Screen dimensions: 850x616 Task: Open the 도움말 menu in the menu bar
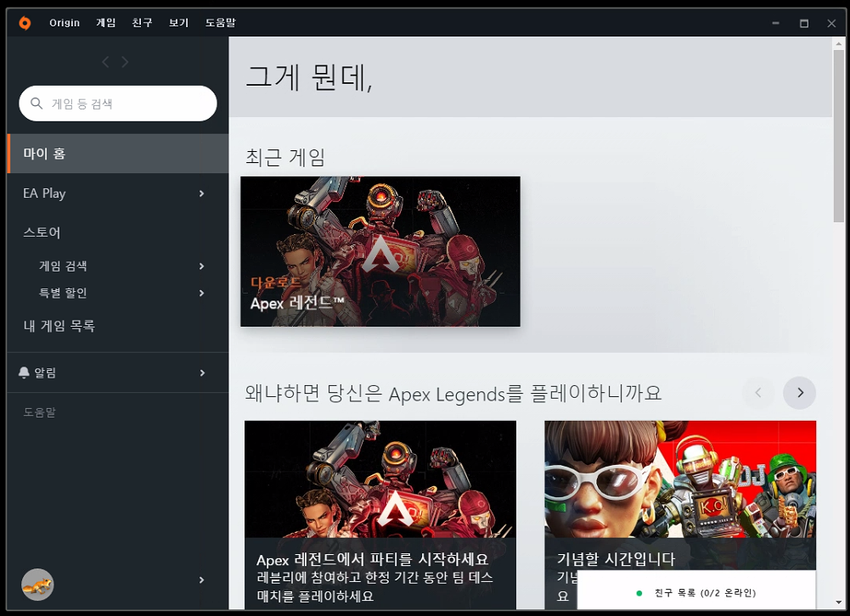[x=220, y=23]
